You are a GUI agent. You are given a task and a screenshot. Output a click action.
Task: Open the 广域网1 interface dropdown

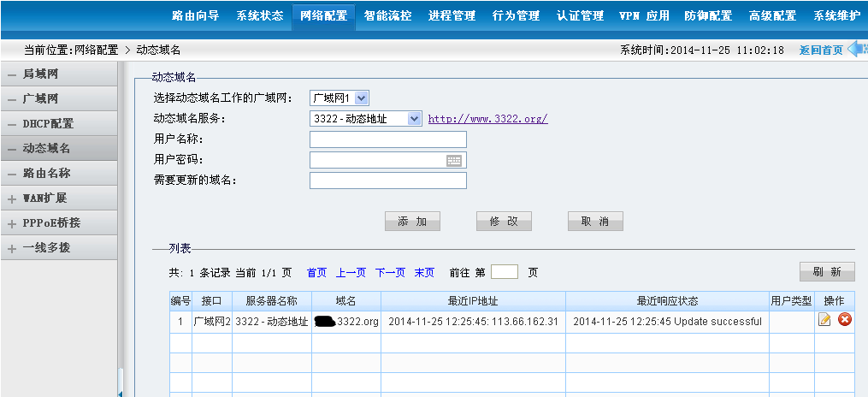339,98
